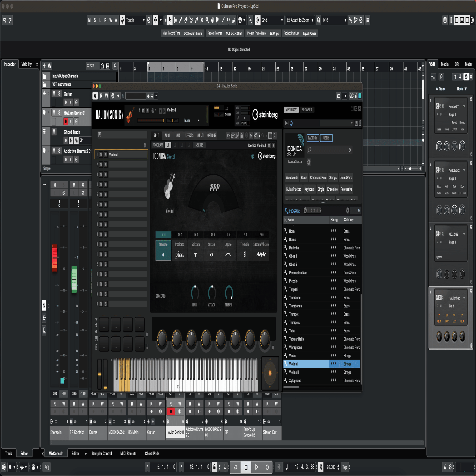
Task: Click the FACTORY button in MediaBay
Action: click(313, 138)
